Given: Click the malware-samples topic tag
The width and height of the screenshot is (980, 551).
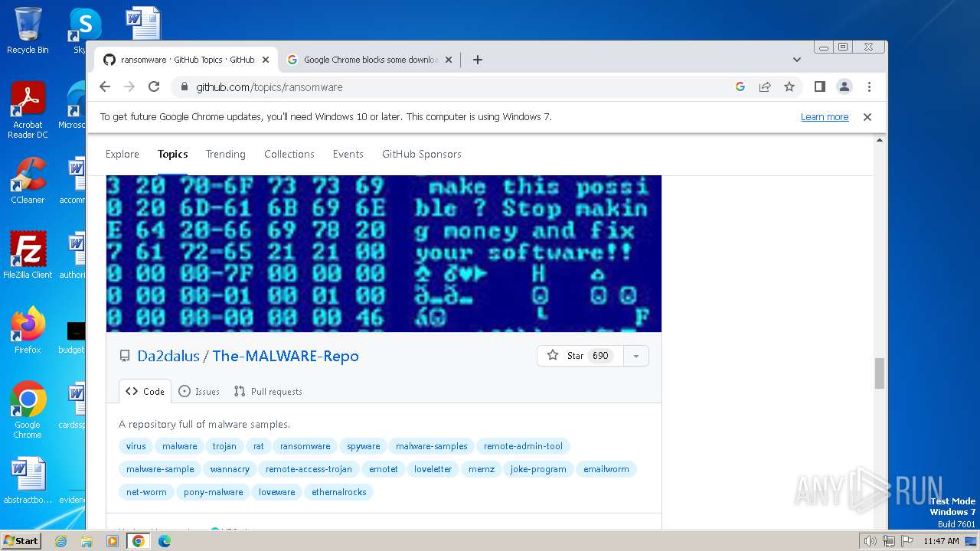Looking at the screenshot, I should tap(432, 446).
